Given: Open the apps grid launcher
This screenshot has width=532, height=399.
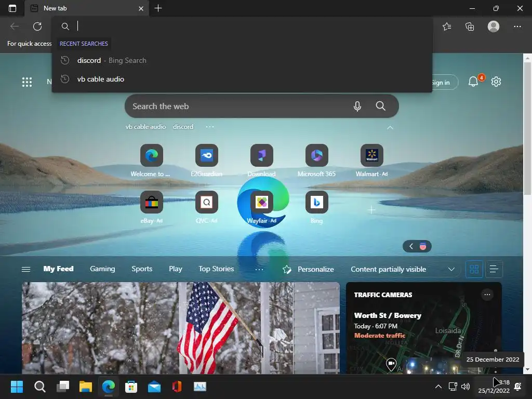Looking at the screenshot, I should 27,82.
